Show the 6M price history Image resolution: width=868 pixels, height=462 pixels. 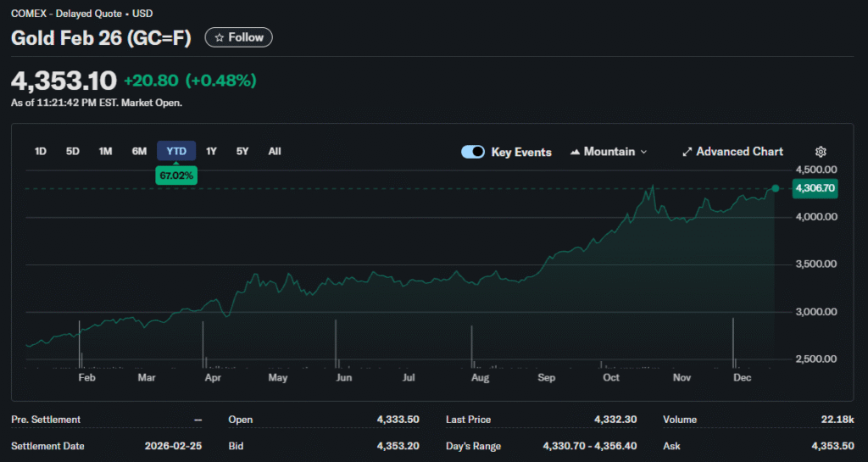pyautogui.click(x=139, y=152)
